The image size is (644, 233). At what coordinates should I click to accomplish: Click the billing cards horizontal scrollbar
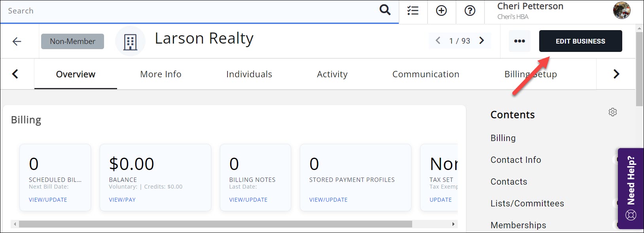[x=216, y=224]
